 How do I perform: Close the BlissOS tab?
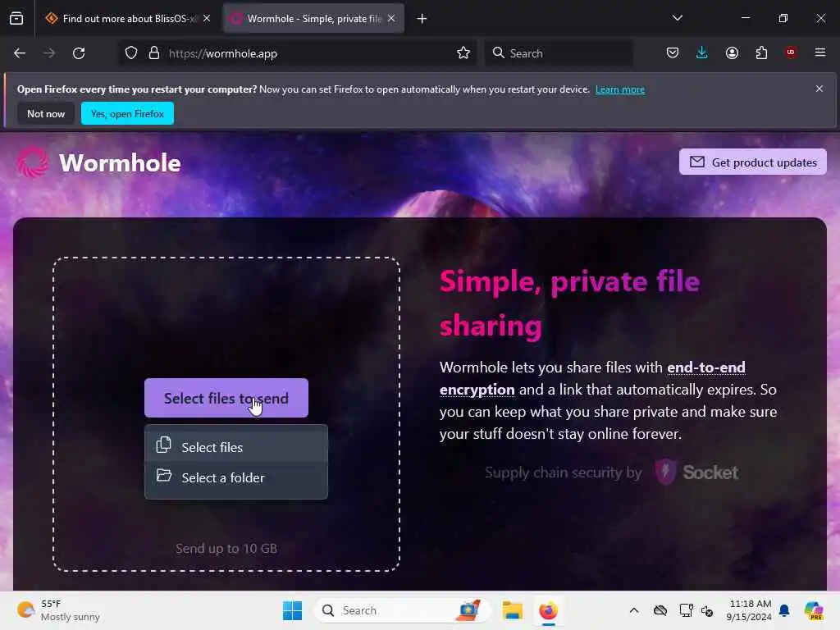[x=207, y=18]
